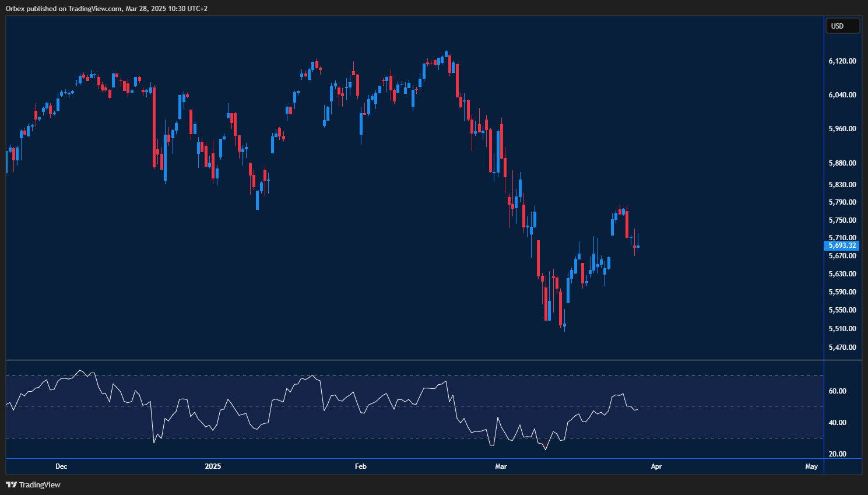Click the current price label 5,693.32
This screenshot has height=495, width=868.
(842, 245)
